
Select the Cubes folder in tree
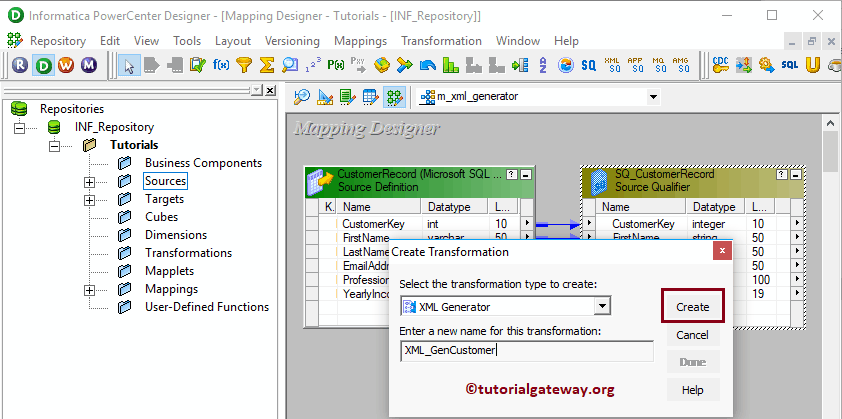161,217
